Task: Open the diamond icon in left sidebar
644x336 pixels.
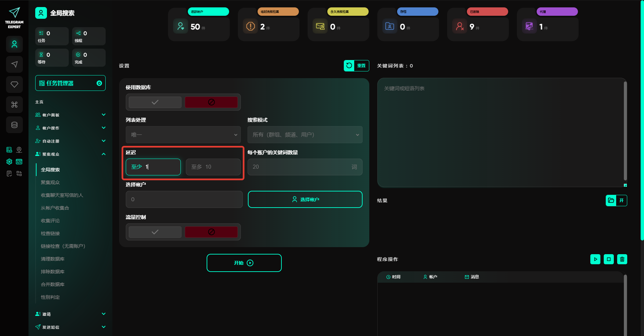Action: coord(14,85)
